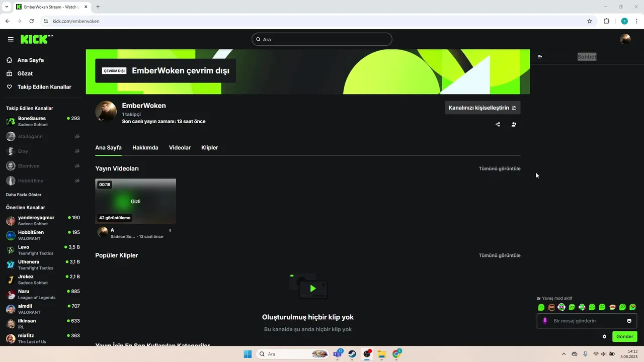Insert the brown angry-face emote
644x362 pixels.
pos(551,307)
